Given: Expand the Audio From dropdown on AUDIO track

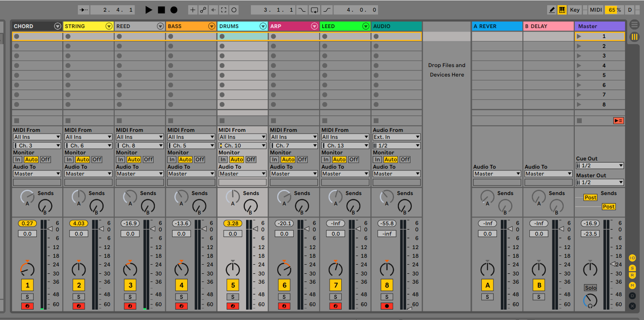Looking at the screenshot, I should (x=396, y=137).
